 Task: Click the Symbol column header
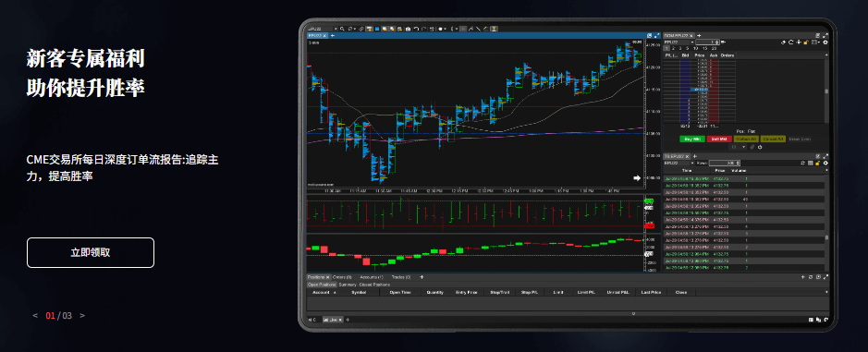359,292
